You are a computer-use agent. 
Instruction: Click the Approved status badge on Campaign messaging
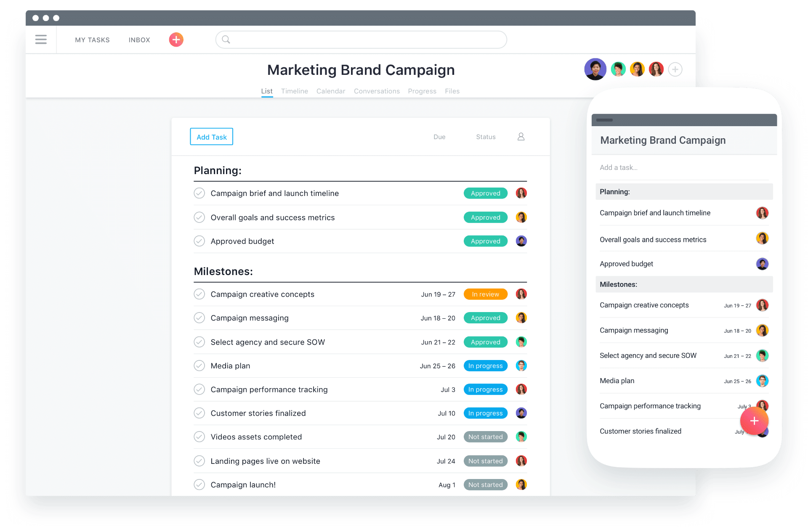click(485, 318)
